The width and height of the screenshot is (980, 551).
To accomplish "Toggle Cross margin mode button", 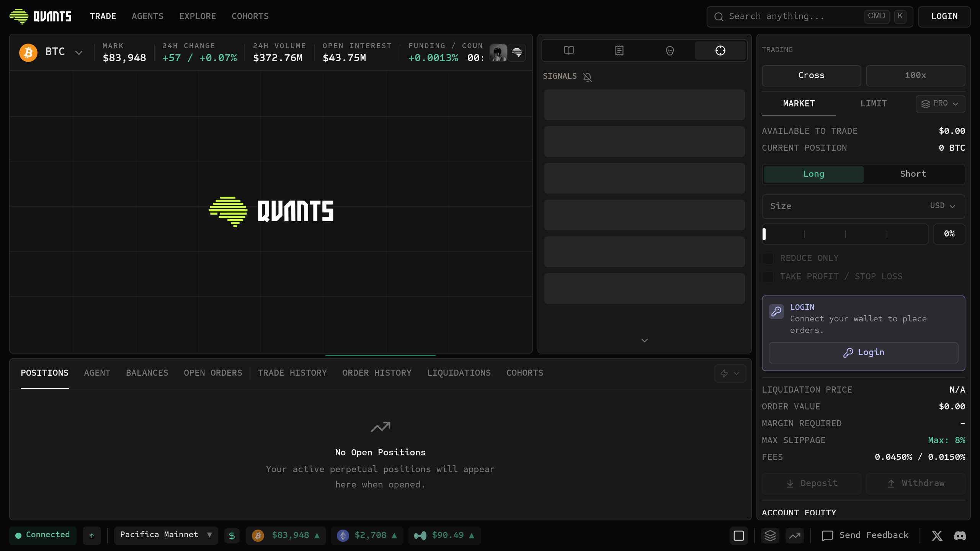I will [812, 75].
